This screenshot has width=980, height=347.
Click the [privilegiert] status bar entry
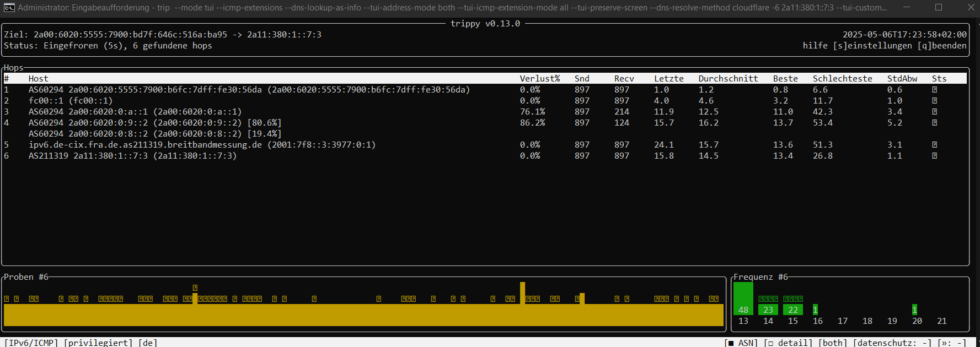coord(98,343)
